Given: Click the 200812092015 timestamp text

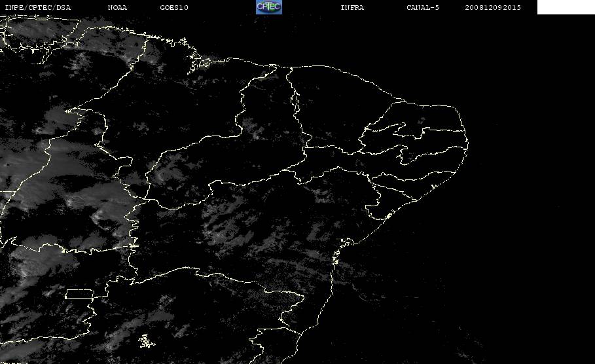Looking at the screenshot, I should [x=493, y=8].
